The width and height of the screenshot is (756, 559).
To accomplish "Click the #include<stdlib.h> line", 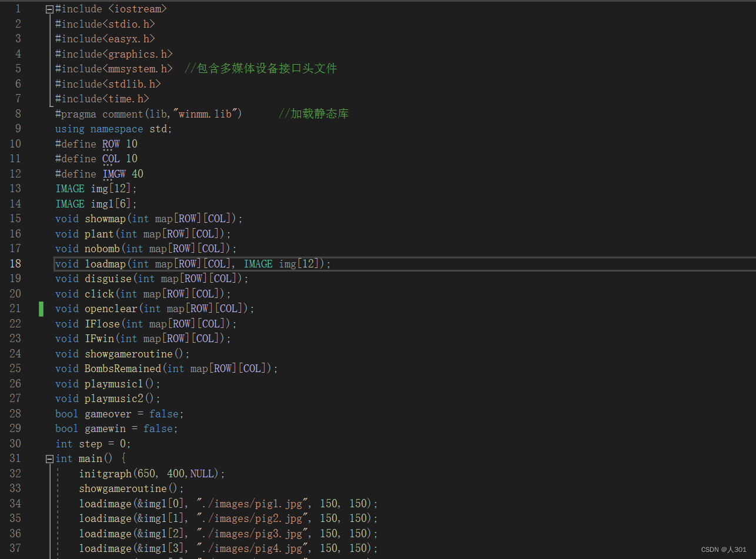I will click(108, 84).
